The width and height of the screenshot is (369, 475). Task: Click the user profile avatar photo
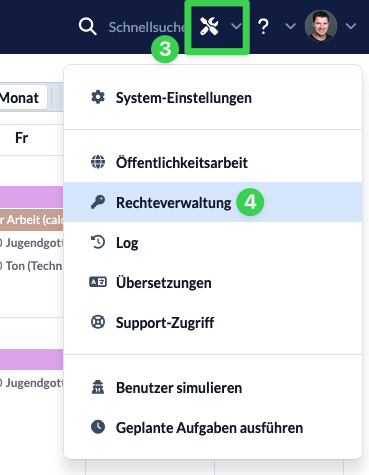click(321, 26)
